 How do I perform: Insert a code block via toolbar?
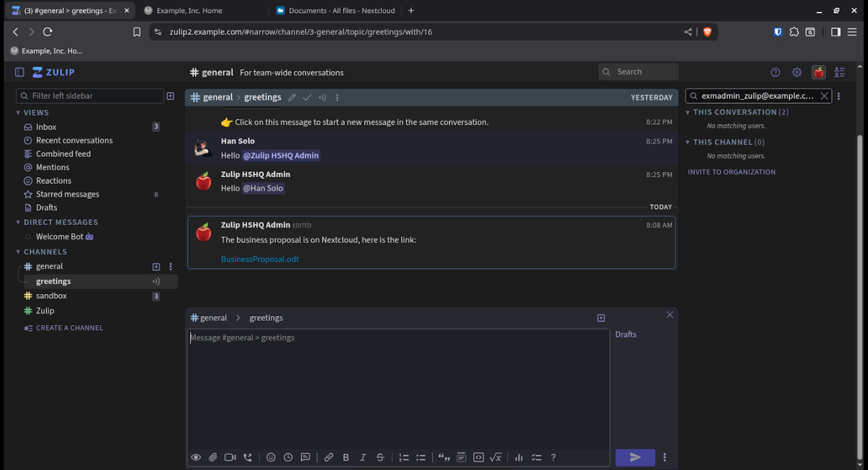478,457
